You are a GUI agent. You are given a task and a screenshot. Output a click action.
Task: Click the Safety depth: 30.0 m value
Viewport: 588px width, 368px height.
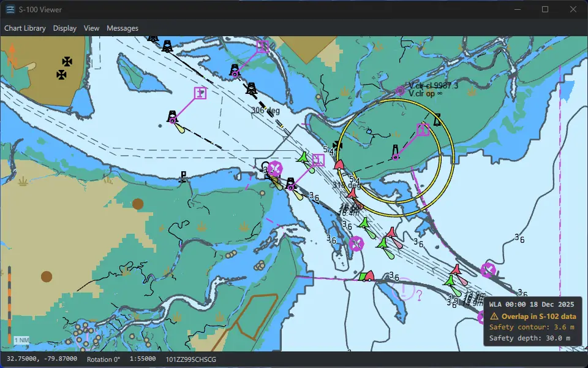529,338
